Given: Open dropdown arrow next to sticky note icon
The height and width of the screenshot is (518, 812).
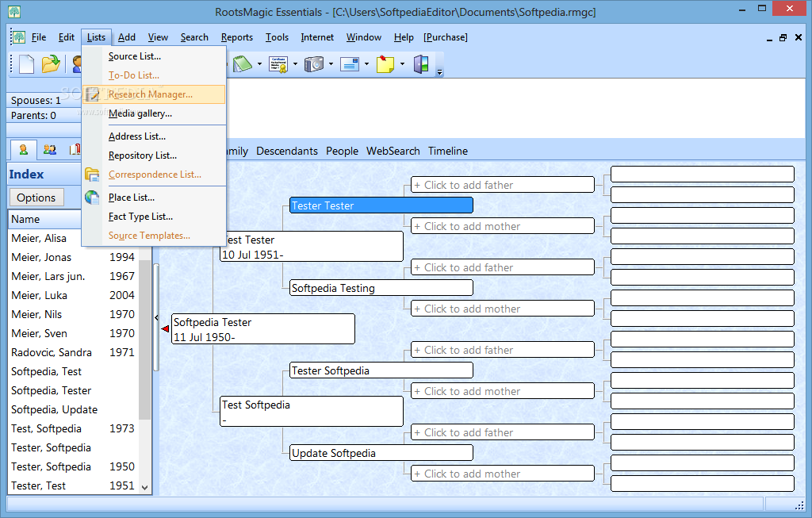Looking at the screenshot, I should (402, 64).
